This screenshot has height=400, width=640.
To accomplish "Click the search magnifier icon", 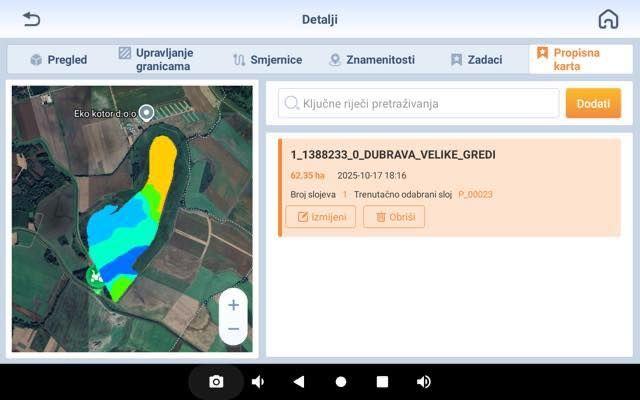I will point(292,103).
